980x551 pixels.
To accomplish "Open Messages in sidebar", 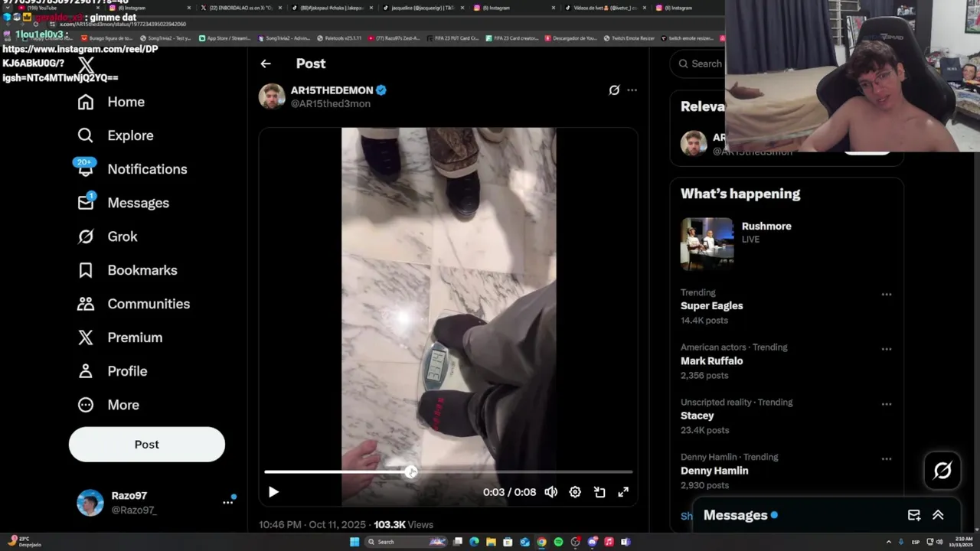I will coord(123,203).
